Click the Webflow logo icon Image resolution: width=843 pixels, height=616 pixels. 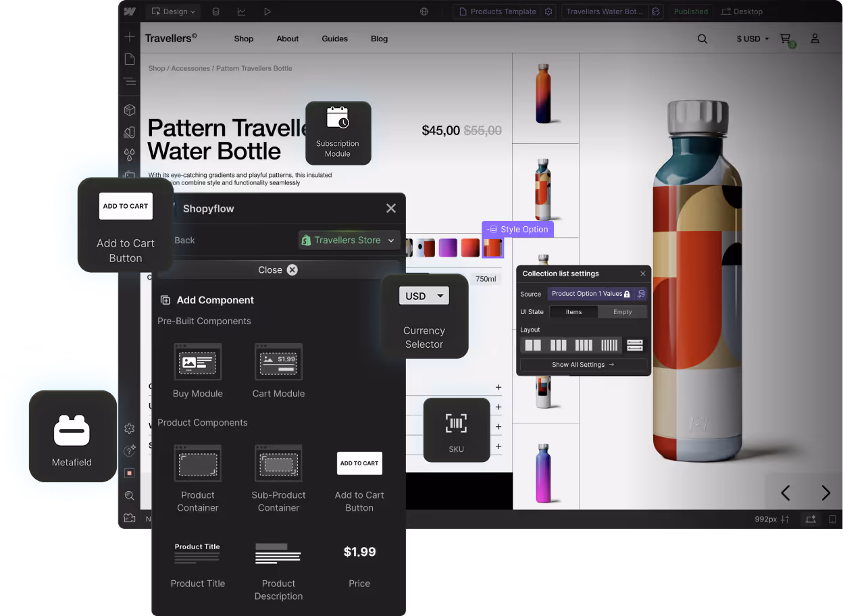point(130,11)
